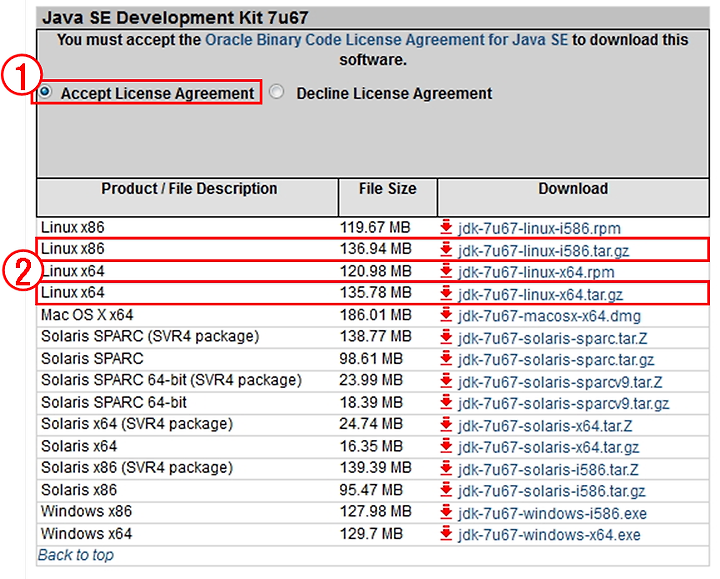Viewport: 720px width, 579px height.
Task: Click download arrow icon for jdk-7u67-solaris-i586.tar.gz
Action: tap(446, 490)
